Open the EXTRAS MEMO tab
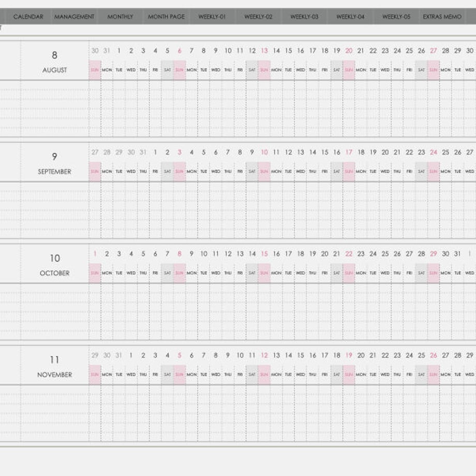 pyautogui.click(x=442, y=17)
